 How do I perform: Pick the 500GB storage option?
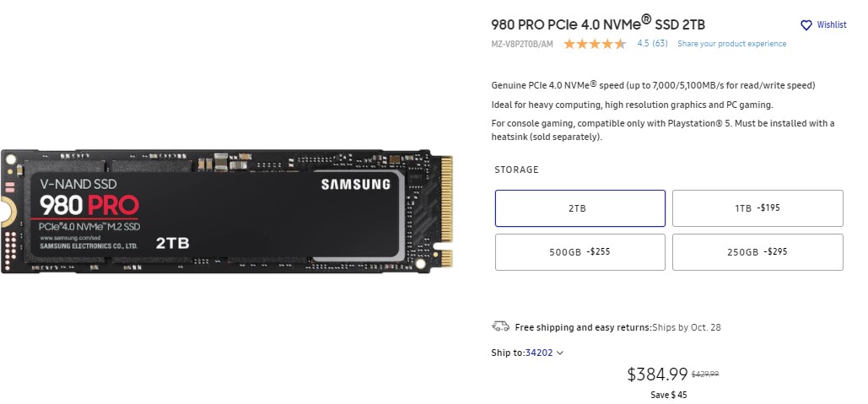tap(580, 252)
